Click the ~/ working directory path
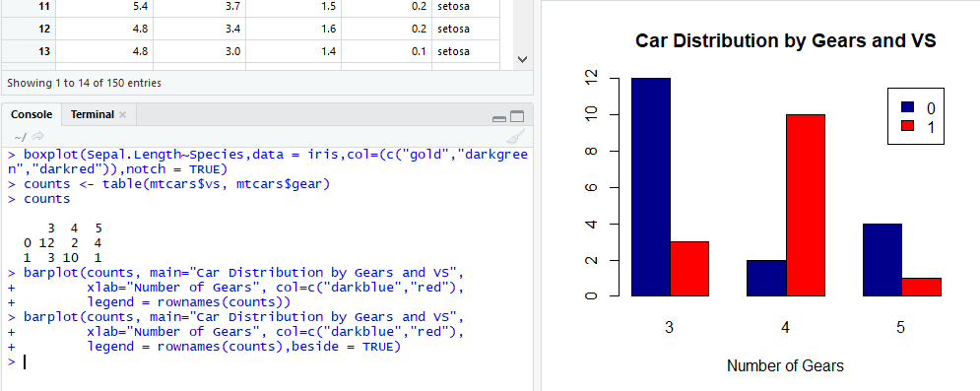The image size is (980, 391). click(x=21, y=137)
